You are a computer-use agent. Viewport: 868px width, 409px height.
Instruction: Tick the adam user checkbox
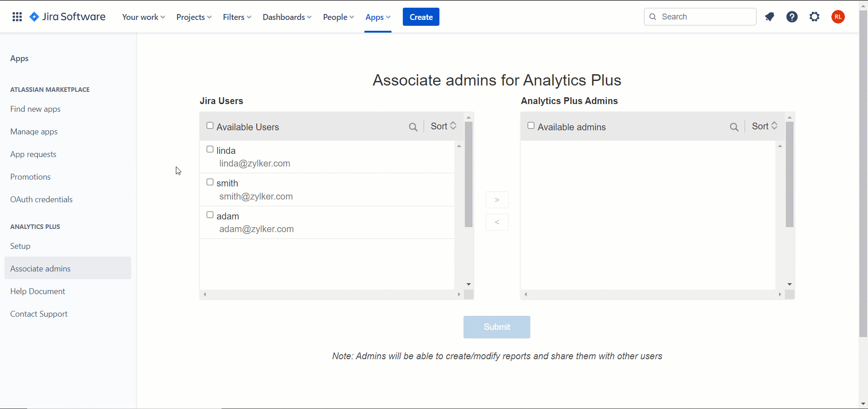(x=210, y=215)
